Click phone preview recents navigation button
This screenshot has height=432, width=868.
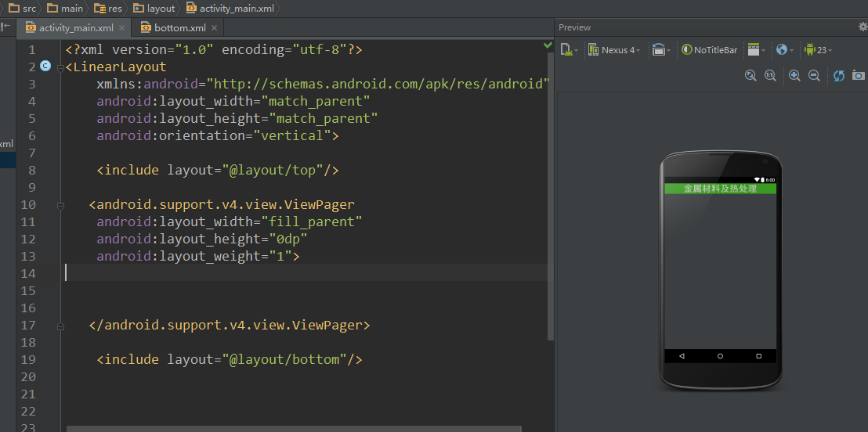pyautogui.click(x=759, y=355)
